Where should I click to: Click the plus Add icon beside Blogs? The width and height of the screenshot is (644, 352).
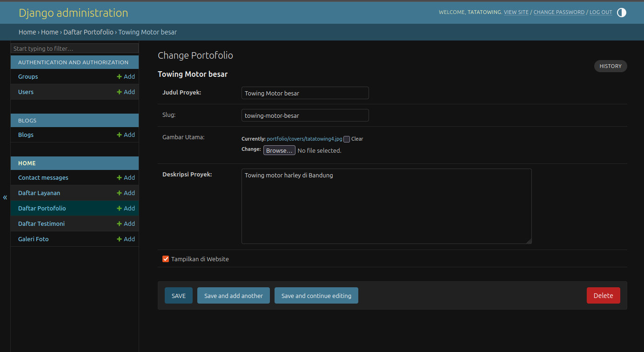coord(120,135)
